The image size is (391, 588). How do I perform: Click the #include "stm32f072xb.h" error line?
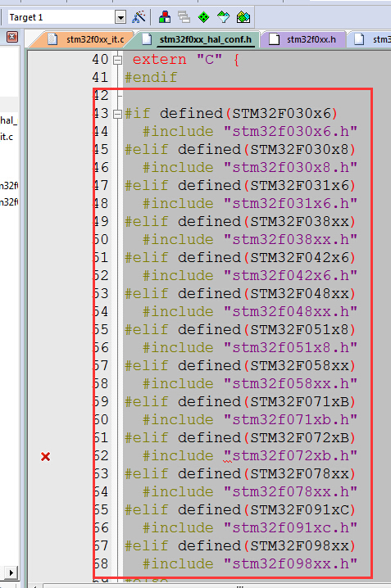click(249, 455)
